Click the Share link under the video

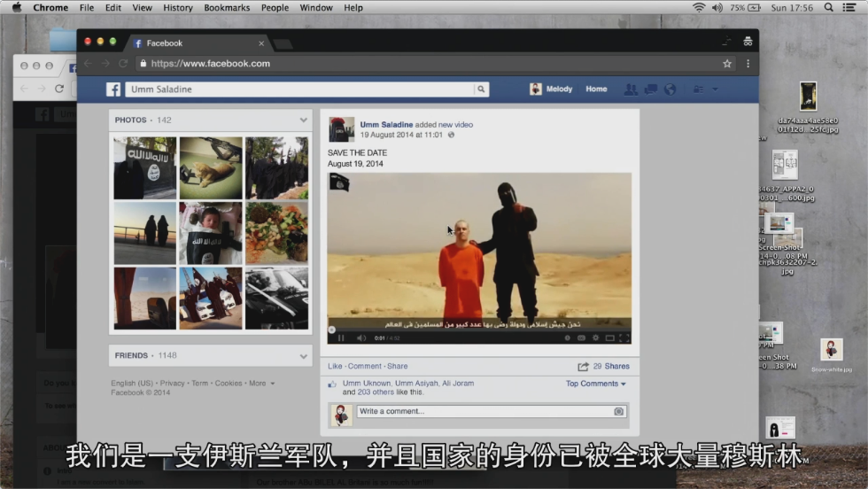pyautogui.click(x=398, y=366)
